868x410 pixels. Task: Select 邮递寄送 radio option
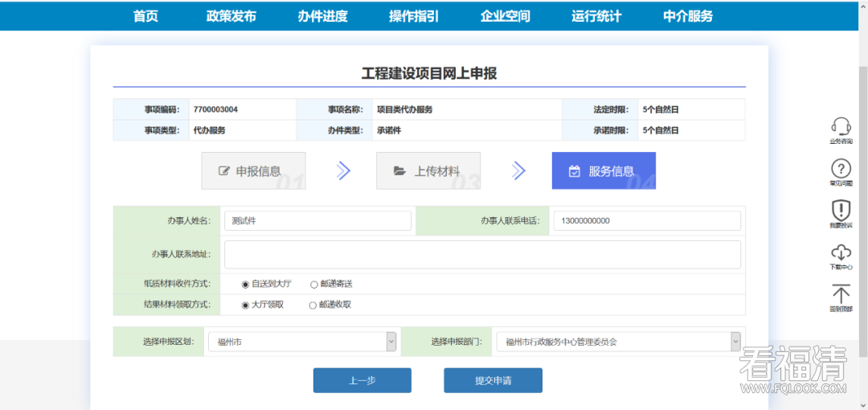click(x=314, y=285)
